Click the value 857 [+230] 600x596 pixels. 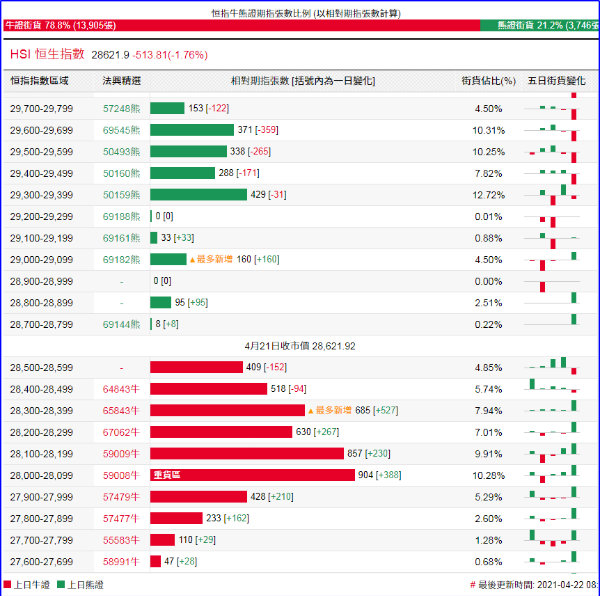click(369, 454)
